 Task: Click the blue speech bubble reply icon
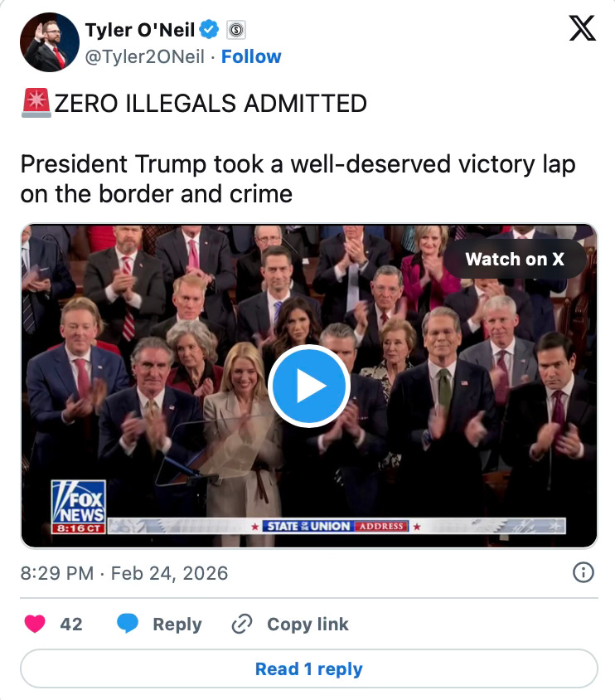tap(128, 623)
